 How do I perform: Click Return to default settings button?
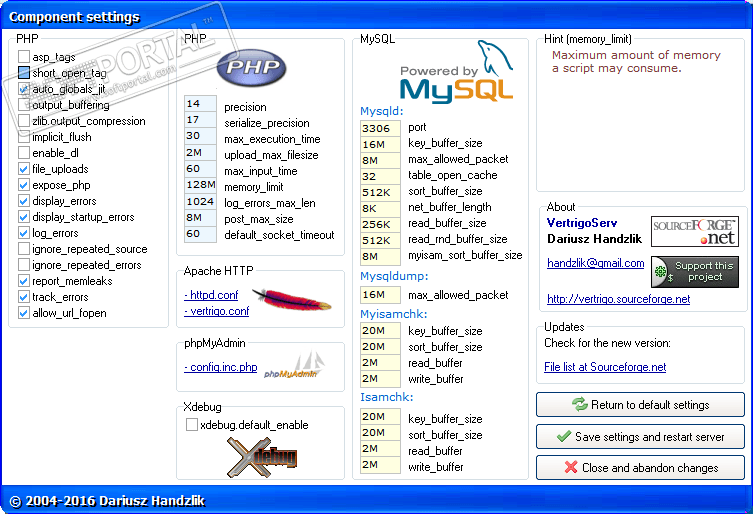coord(640,404)
